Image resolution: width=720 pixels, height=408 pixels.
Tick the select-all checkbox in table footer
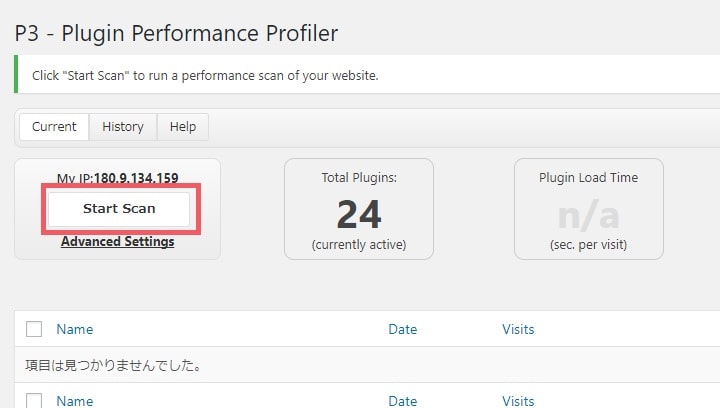click(34, 400)
